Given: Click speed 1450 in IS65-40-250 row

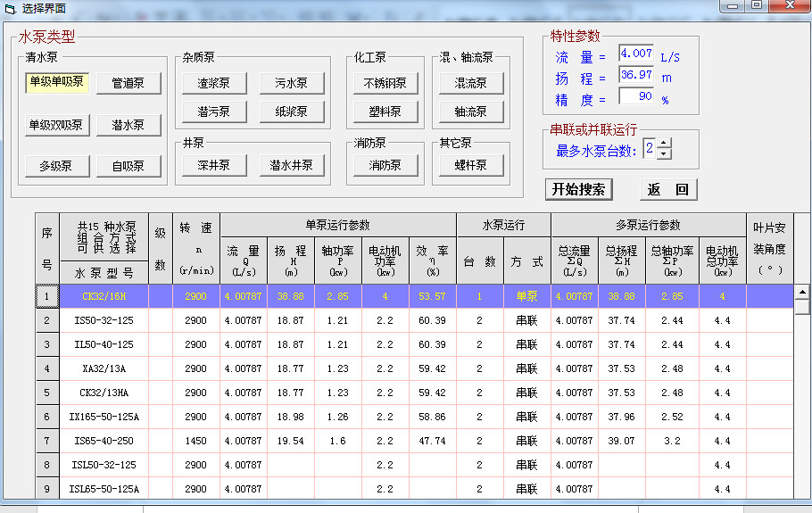Looking at the screenshot, I should pos(196,441).
